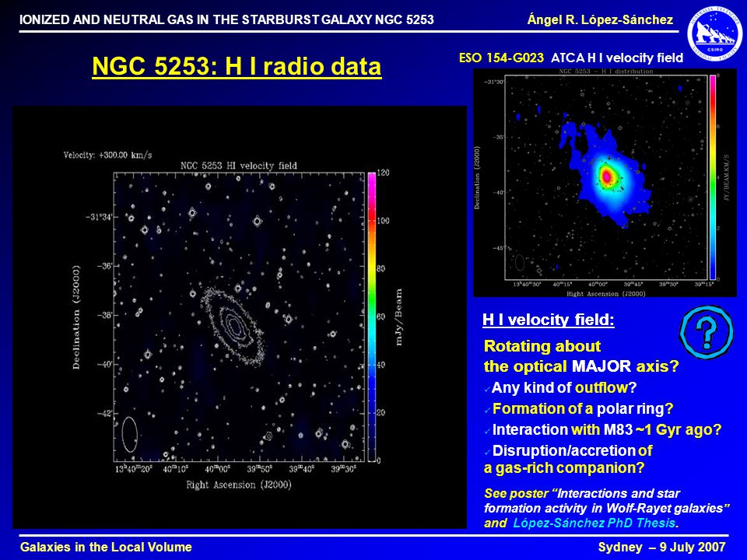Click the 'H I velocity field:' heading
The image size is (747, 560).
[x=549, y=320]
